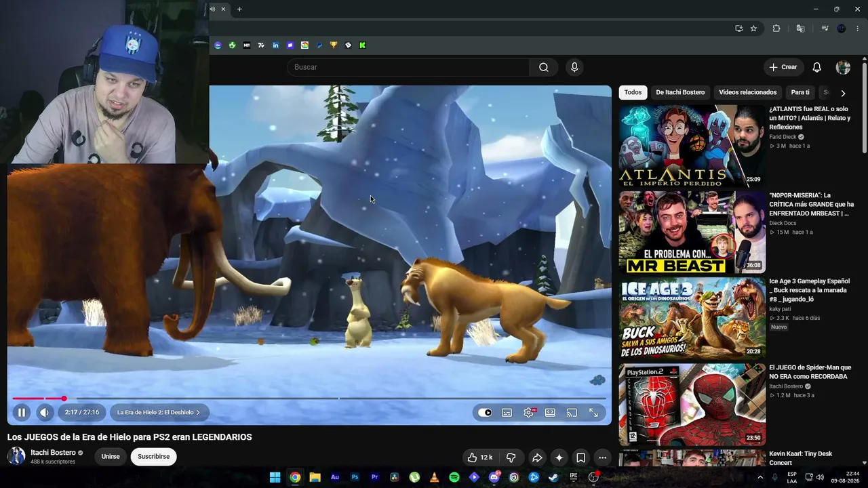Start voice search with microphone
868x488 pixels.
(574, 67)
